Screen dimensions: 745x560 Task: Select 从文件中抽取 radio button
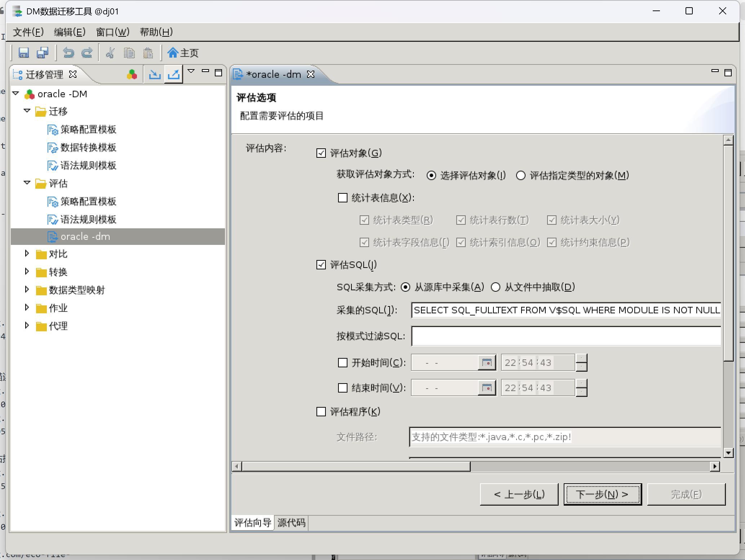[496, 287]
